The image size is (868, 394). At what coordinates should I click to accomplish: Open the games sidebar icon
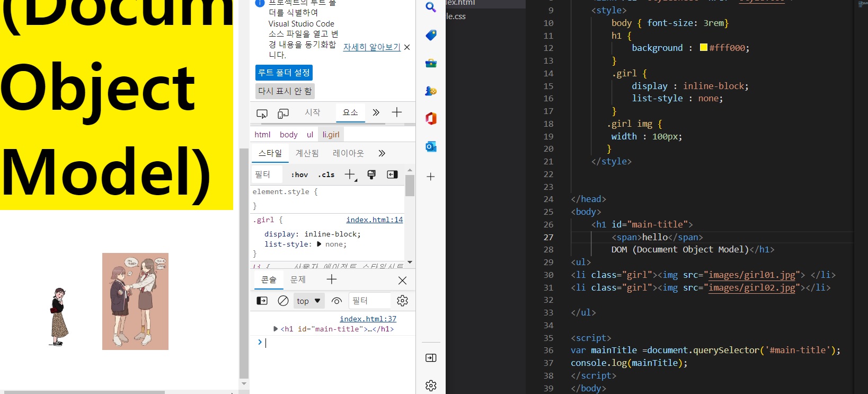[x=431, y=91]
